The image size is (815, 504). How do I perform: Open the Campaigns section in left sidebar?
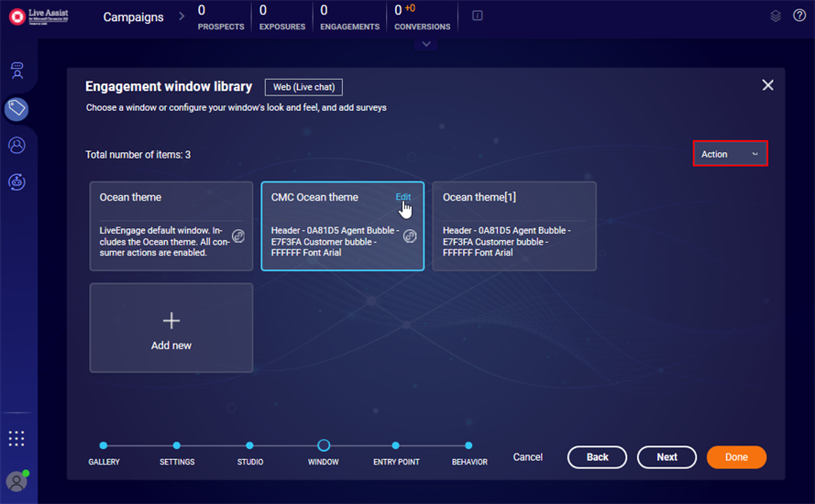[17, 109]
